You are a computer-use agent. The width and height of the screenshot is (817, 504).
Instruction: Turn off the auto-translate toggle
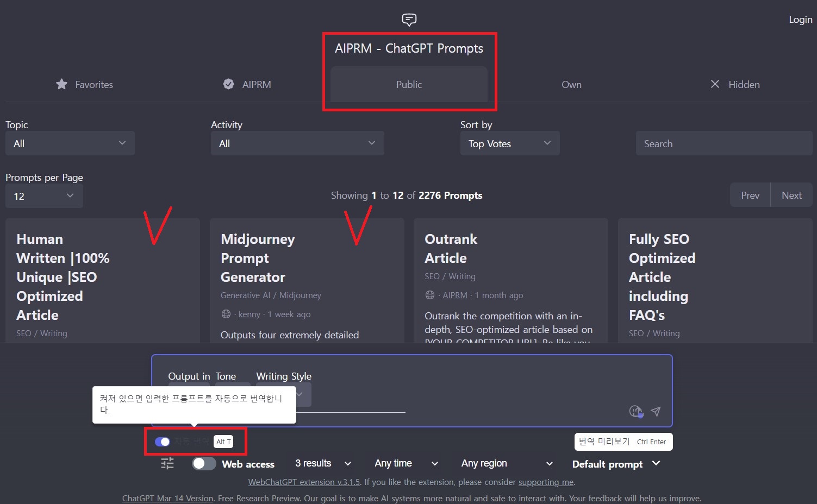point(162,442)
